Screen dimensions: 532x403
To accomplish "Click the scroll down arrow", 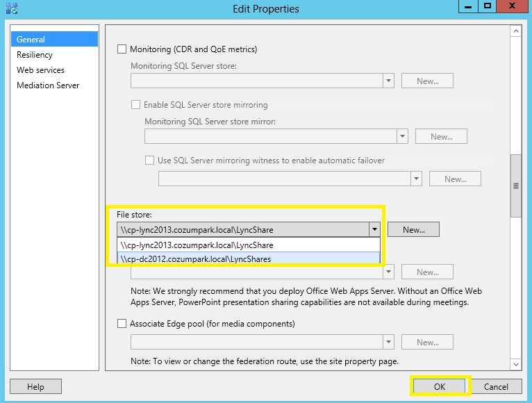I will (516, 364).
